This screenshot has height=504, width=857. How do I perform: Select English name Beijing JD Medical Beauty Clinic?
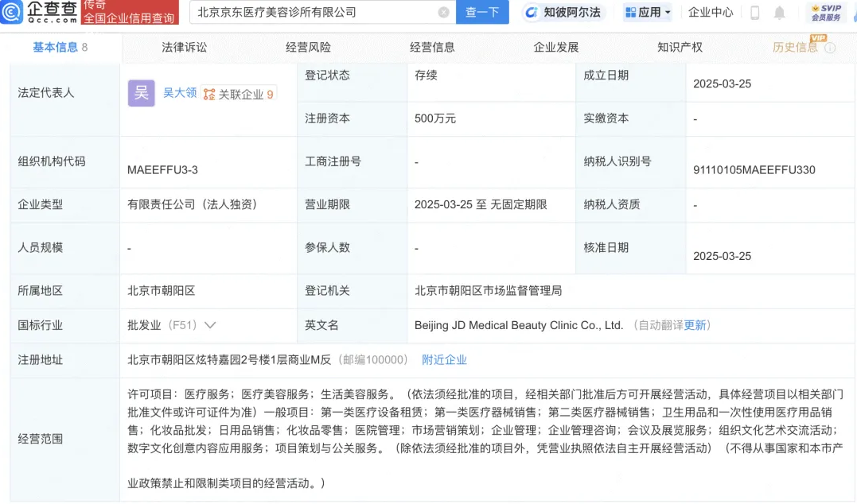519,325
